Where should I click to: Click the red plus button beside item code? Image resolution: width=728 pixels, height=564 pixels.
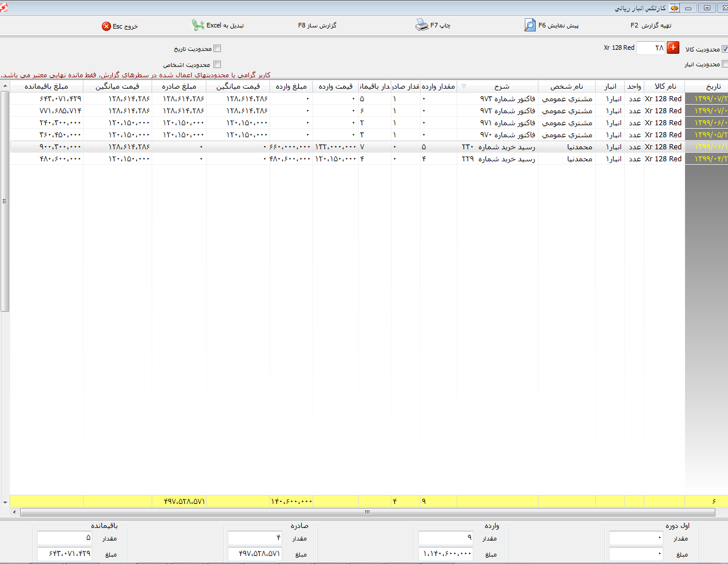[x=673, y=48]
